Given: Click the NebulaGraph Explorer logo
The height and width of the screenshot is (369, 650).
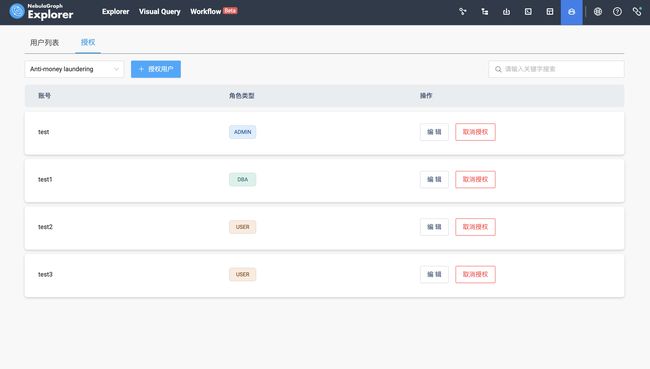Looking at the screenshot, I should 41,12.
